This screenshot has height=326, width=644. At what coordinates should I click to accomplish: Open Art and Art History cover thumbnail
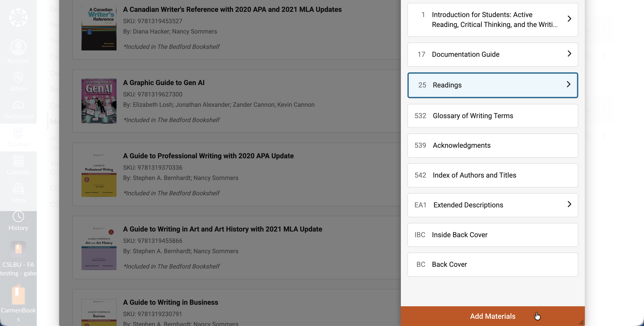point(99,248)
